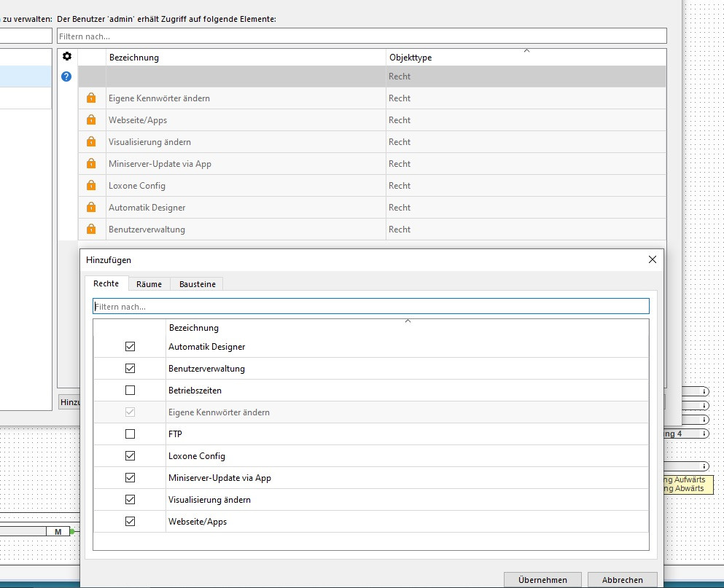Disable the Webseite/Apps checkbox
This screenshot has width=724, height=588.
131,522
